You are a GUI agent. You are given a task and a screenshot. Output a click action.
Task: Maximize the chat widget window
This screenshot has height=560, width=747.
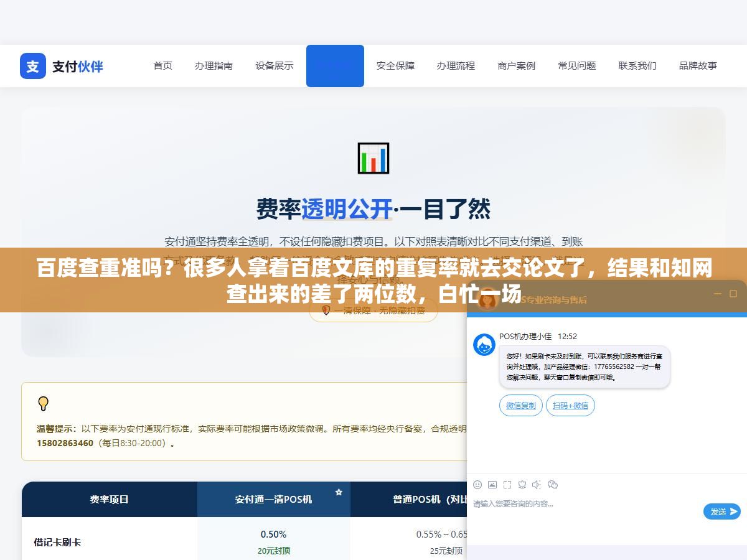(733, 294)
